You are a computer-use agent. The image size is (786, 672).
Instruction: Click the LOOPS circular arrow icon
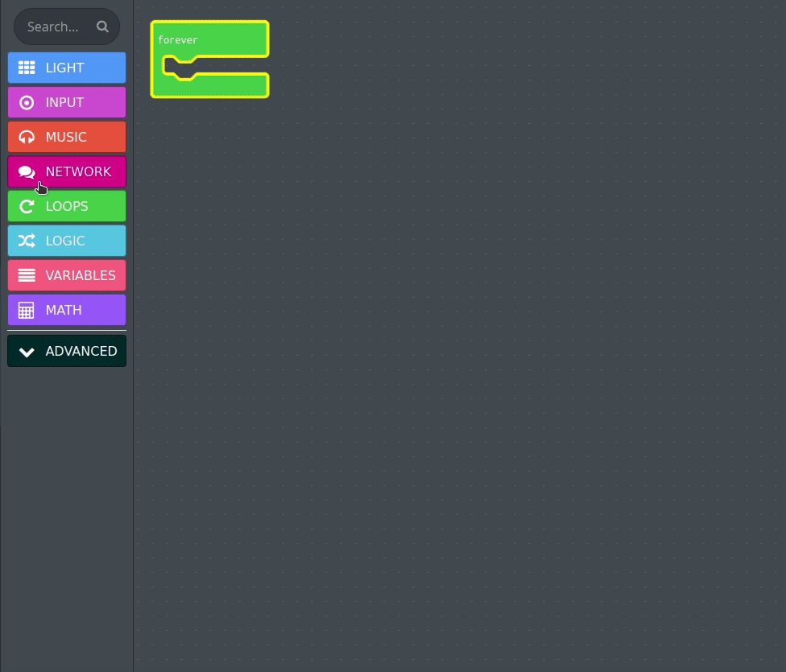pos(27,207)
